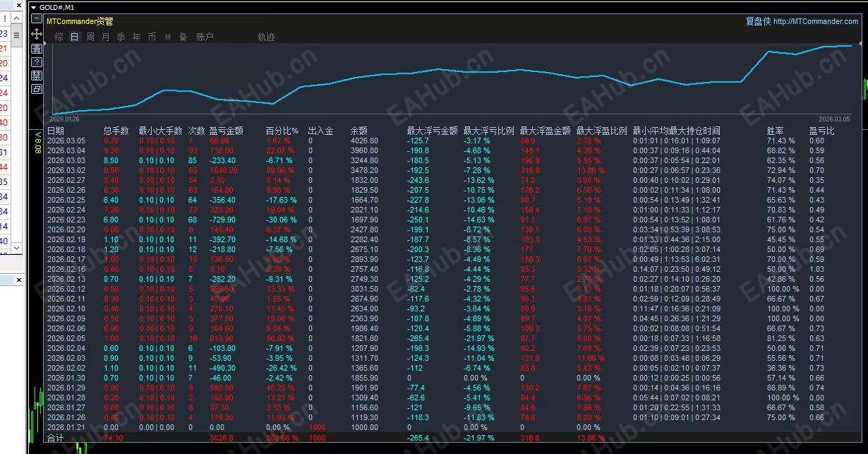Open the 备 notes tab
868x454 pixels.
click(183, 37)
